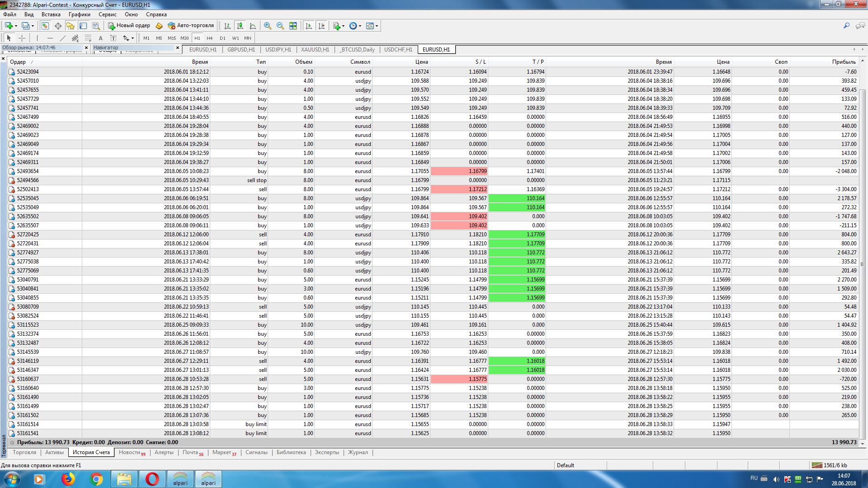Click the zoom in chart icon
The height and width of the screenshot is (488, 868).
click(x=268, y=26)
